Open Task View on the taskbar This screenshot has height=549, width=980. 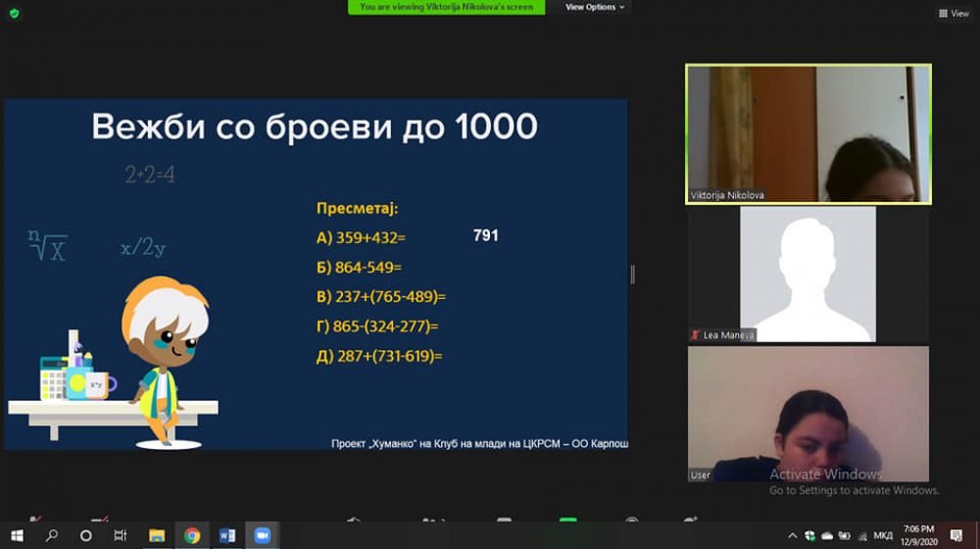coord(121,535)
